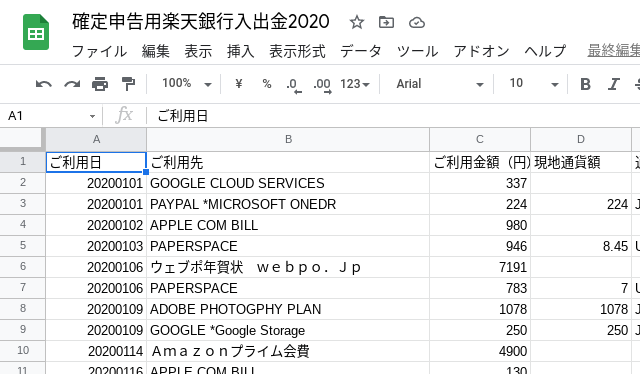Expand the name box A1 dropdown
640x374 pixels.
(92, 116)
